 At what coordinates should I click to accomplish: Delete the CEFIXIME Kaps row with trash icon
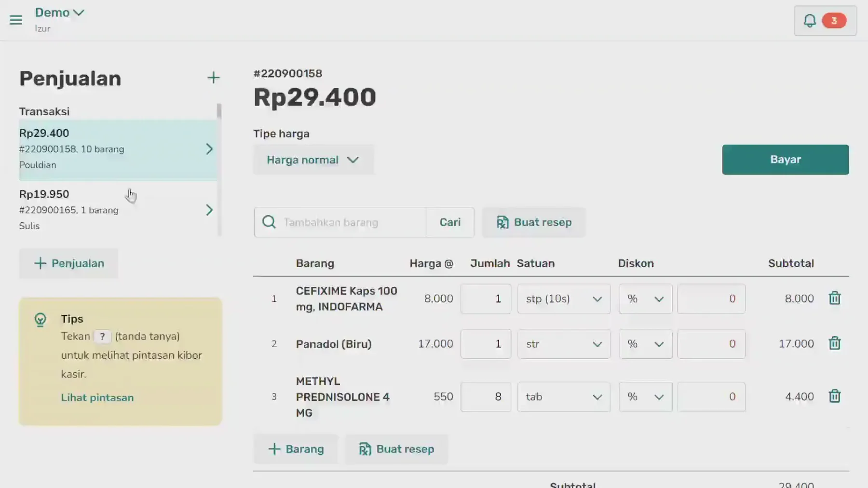pos(835,298)
